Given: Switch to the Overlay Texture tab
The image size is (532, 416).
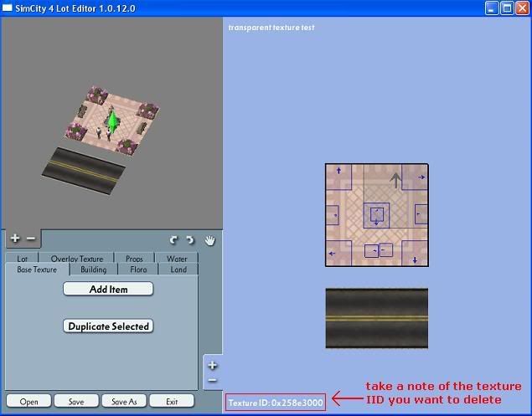Looking at the screenshot, I should click(x=77, y=258).
